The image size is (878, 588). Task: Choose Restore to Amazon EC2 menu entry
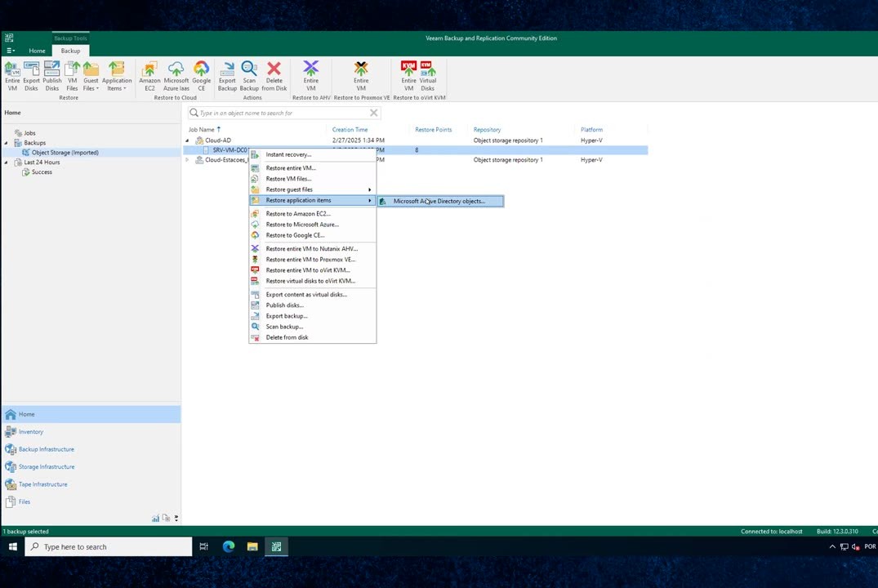[x=313, y=214]
